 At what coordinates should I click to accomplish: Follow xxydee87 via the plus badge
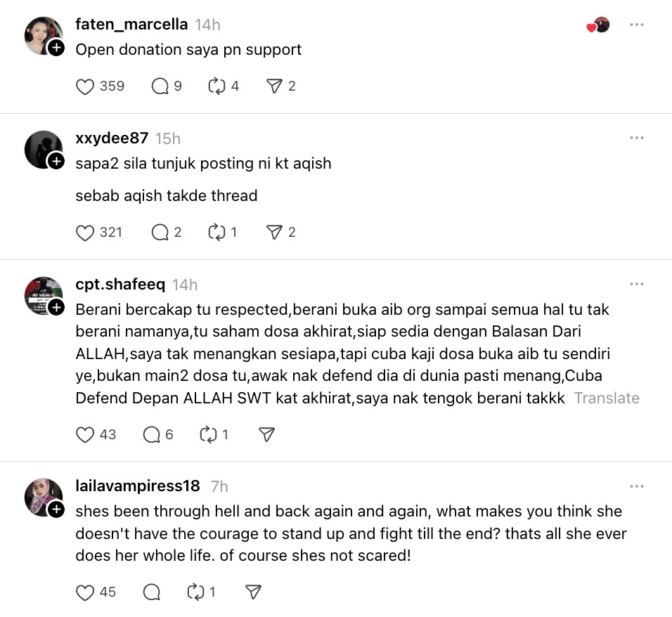coord(56,161)
